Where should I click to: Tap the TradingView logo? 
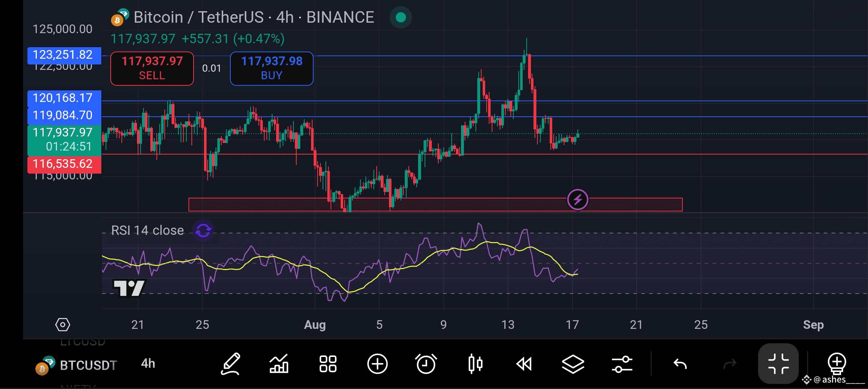(x=129, y=288)
